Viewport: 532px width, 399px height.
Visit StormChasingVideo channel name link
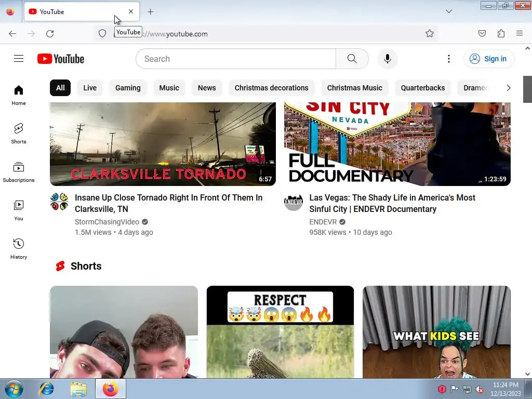[x=107, y=222]
